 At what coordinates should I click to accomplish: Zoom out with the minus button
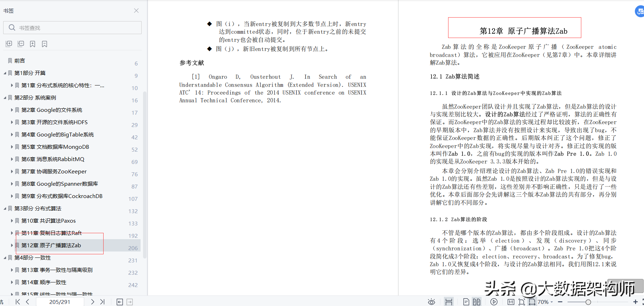(560, 302)
